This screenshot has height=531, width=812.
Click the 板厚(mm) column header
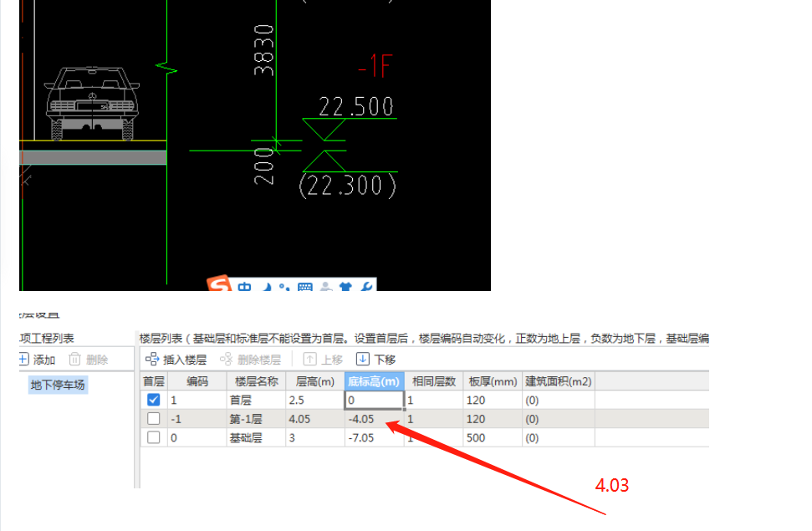[x=493, y=381]
